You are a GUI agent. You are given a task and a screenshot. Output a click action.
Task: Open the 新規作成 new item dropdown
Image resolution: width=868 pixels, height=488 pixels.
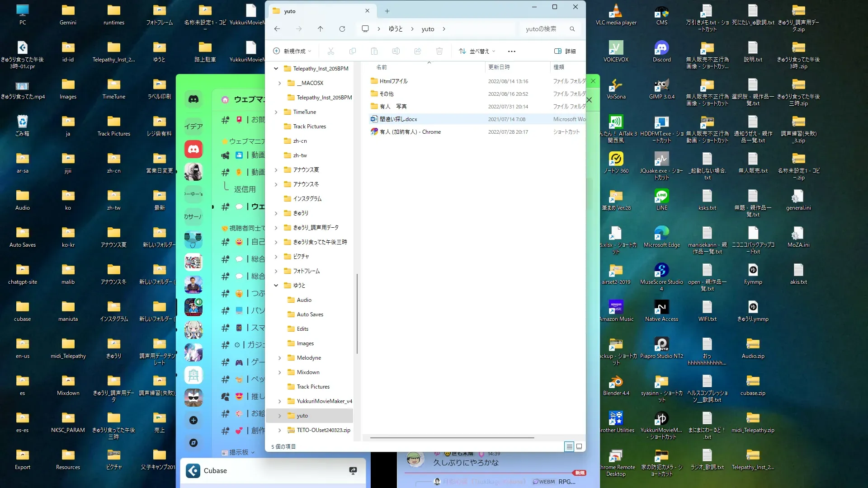click(x=292, y=52)
